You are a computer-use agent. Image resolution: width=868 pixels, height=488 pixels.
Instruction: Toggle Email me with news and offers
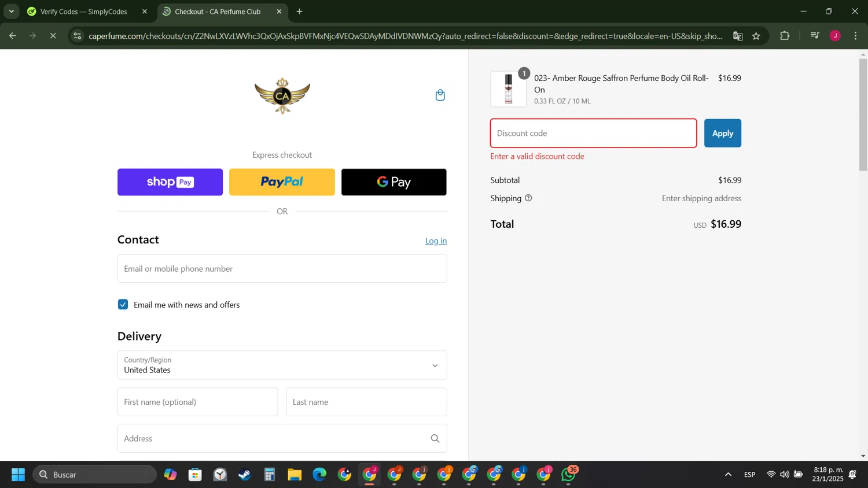coord(123,305)
